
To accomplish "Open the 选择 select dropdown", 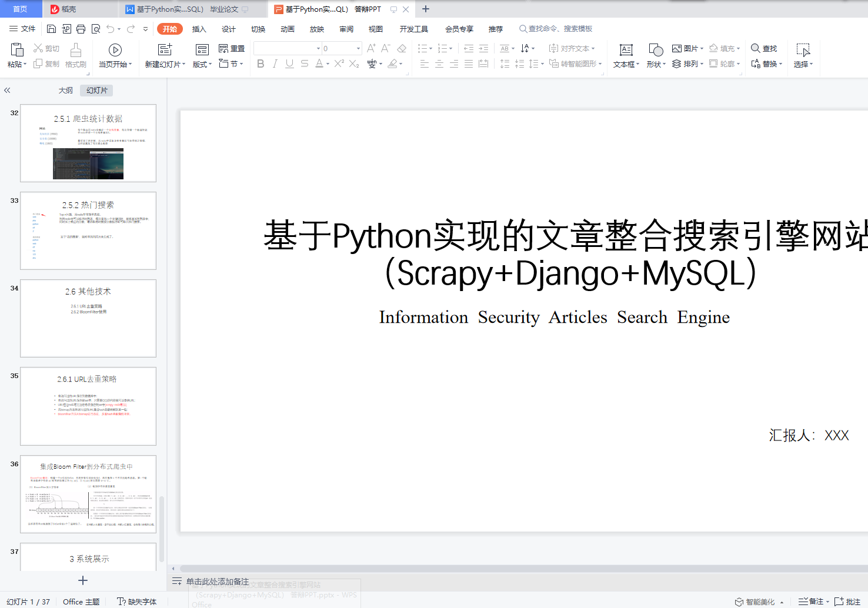I will coord(803,64).
